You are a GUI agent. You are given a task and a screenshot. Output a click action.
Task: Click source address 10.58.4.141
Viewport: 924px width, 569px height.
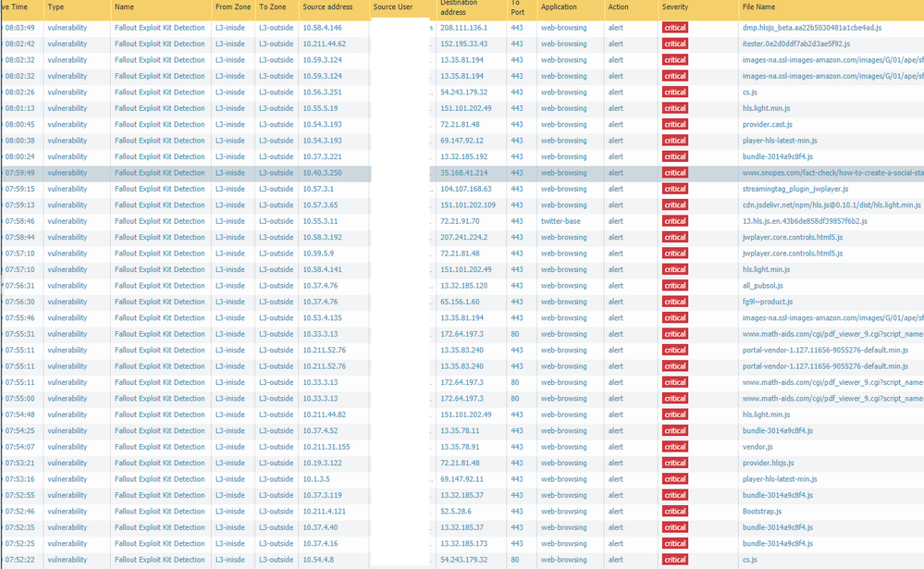(323, 269)
